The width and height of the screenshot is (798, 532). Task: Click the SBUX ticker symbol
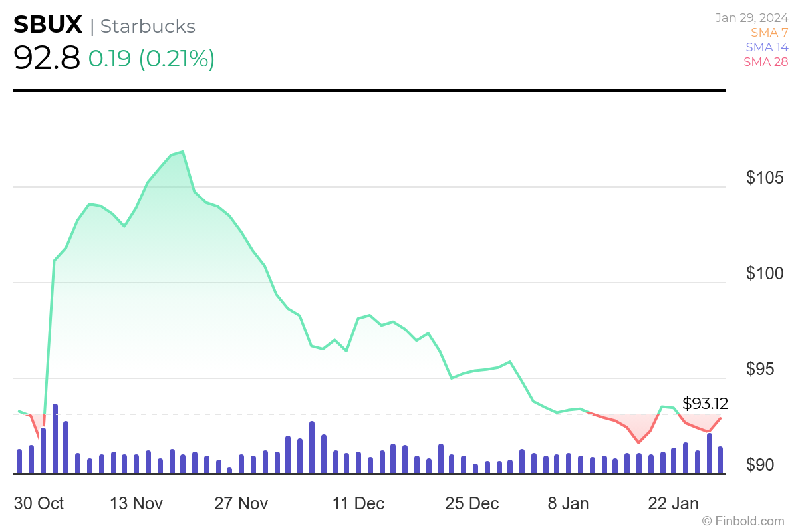48,25
